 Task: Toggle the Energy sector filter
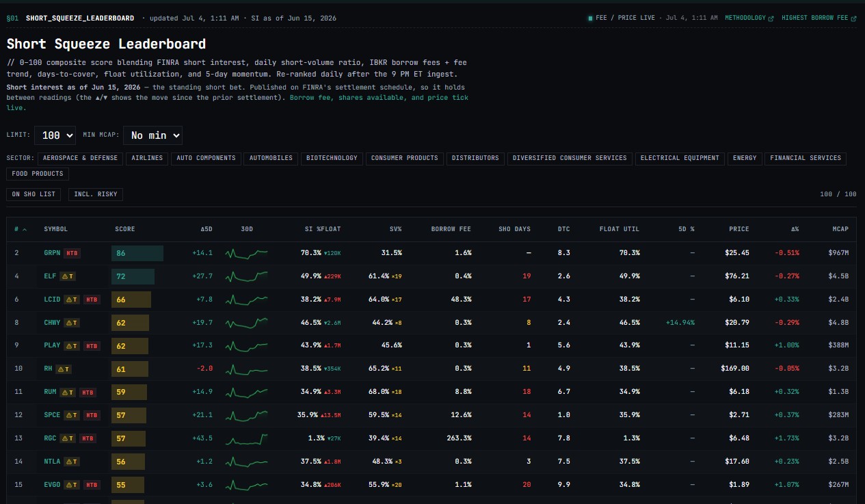[x=745, y=158]
